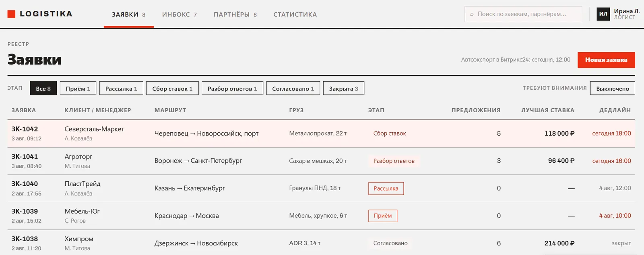Filter by the Сбор ставок stage

click(172, 88)
